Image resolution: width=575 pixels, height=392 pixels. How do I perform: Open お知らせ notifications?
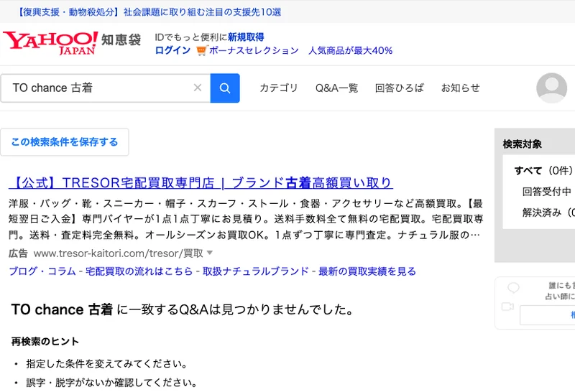pyautogui.click(x=460, y=88)
